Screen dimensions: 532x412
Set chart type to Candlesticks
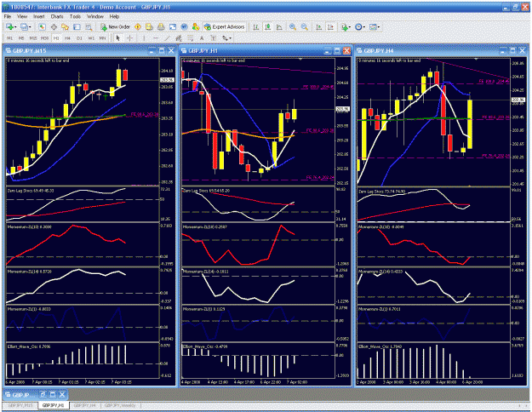pos(267,26)
